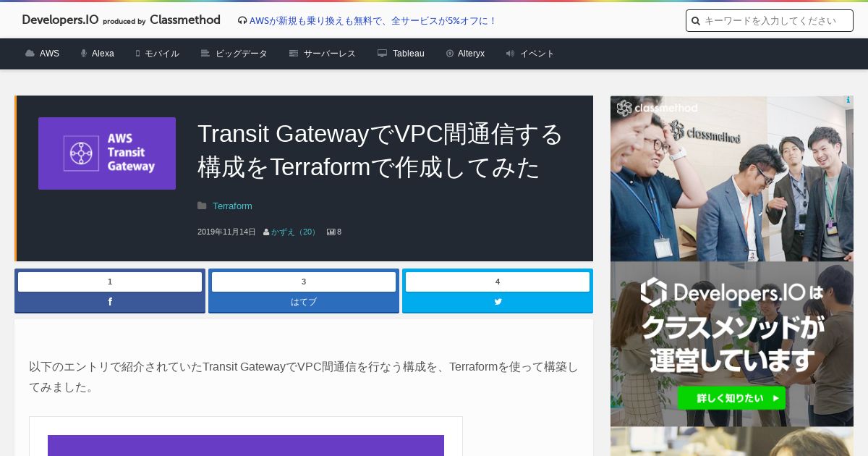Click the ad info icon on the banner
This screenshot has height=456, width=868.
[x=848, y=101]
